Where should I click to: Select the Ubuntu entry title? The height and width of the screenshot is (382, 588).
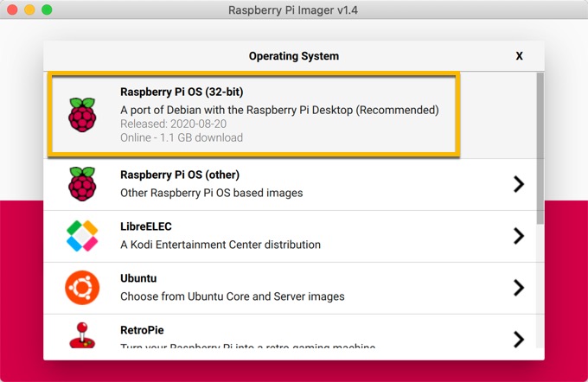click(x=138, y=278)
